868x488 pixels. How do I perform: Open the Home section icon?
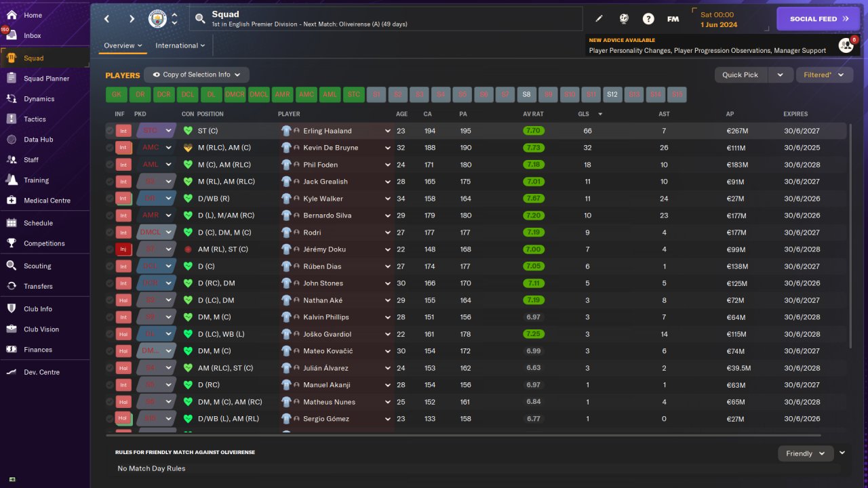pyautogui.click(x=12, y=15)
